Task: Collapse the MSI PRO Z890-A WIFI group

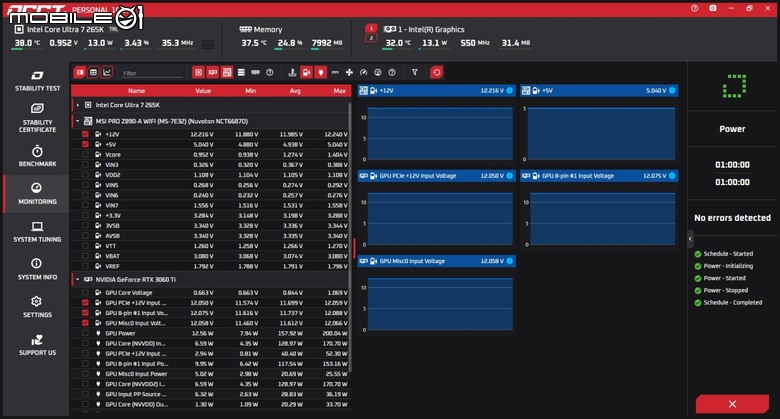Action: (x=78, y=121)
